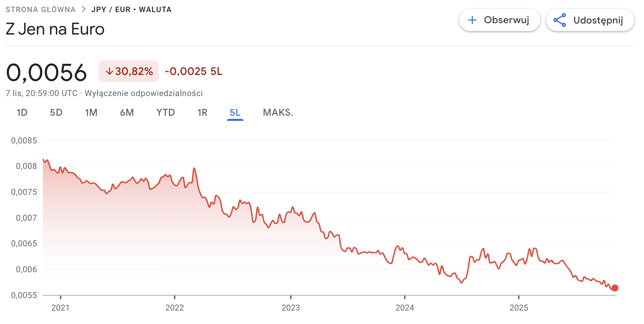Click the red endpoint dot on chart
This screenshot has width=644, height=324.
click(x=615, y=288)
